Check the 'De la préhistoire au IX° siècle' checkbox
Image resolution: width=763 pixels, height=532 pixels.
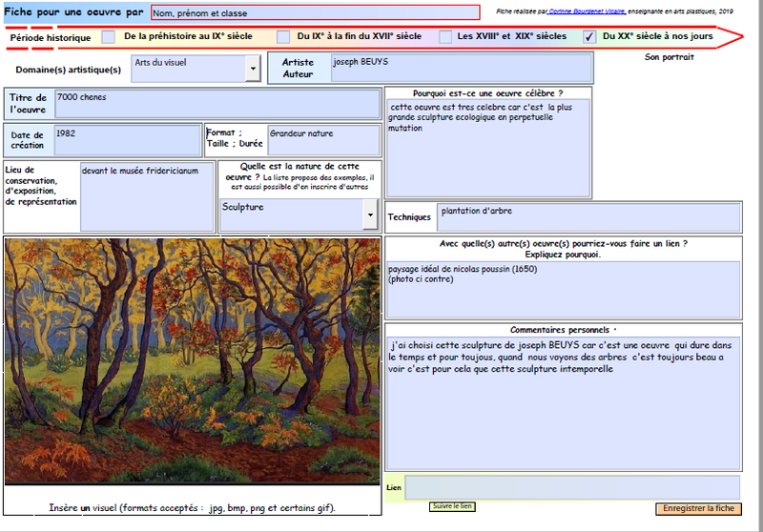click(x=109, y=37)
